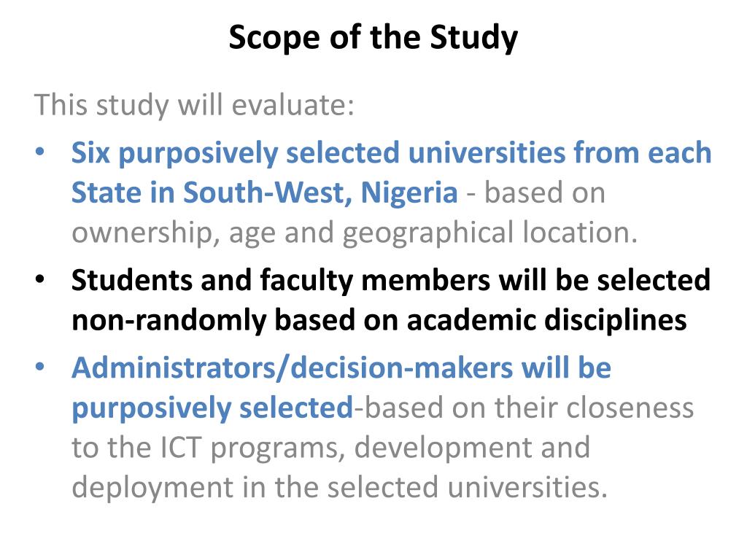Click '-based on their closeness' gray text
Image resolution: width=747 pixels, height=560 pixels.
pos(524,408)
